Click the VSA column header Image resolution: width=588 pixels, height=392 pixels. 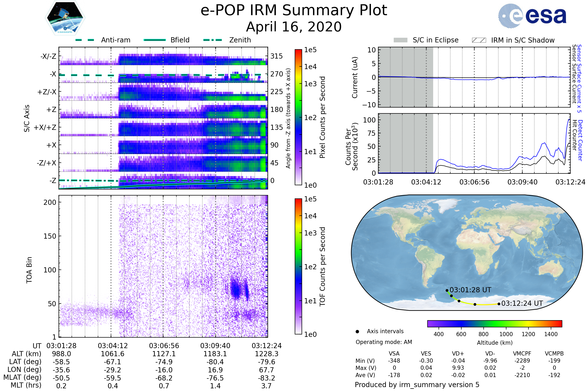[x=394, y=354]
